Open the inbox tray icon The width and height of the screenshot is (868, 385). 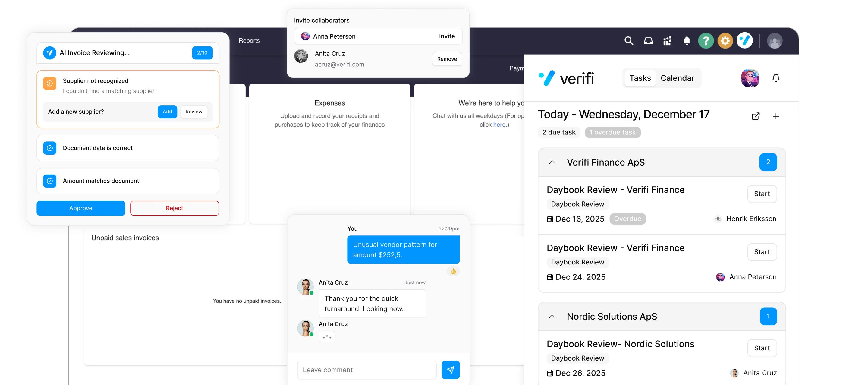coord(648,41)
